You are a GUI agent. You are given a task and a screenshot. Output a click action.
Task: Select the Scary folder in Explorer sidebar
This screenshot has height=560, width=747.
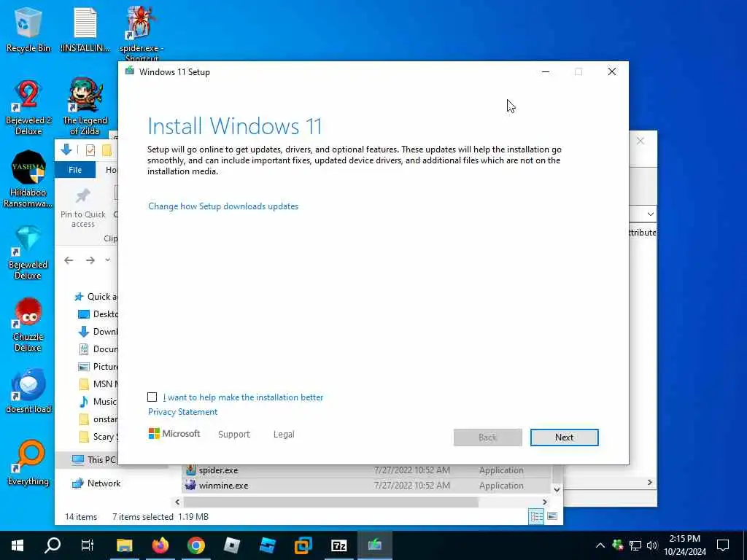click(x=97, y=437)
